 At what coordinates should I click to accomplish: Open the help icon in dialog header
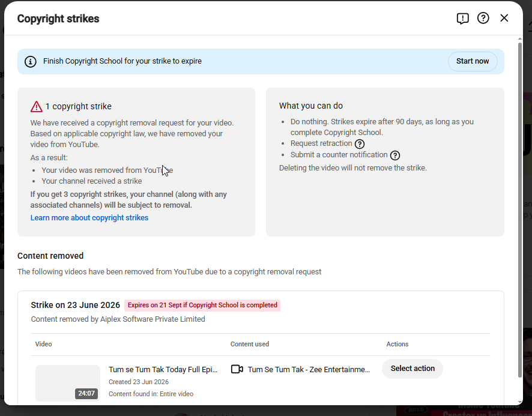[x=483, y=18]
